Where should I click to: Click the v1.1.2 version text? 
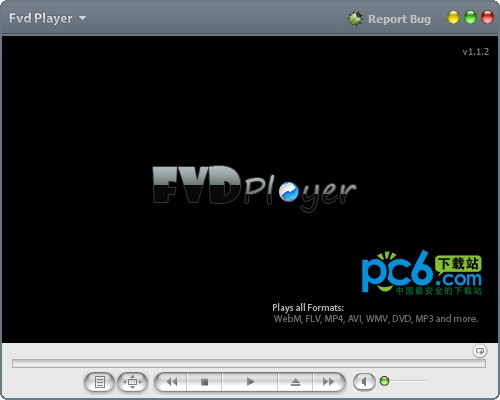pos(476,52)
